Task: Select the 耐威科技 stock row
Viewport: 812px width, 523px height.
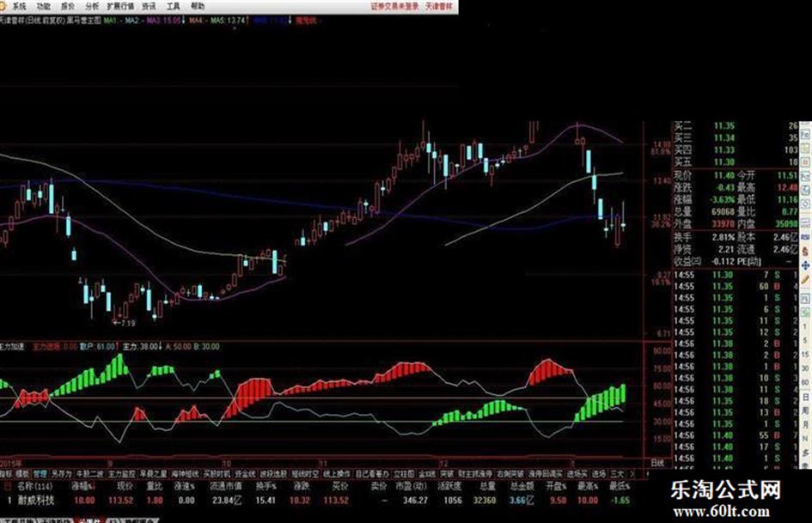Action: point(316,501)
